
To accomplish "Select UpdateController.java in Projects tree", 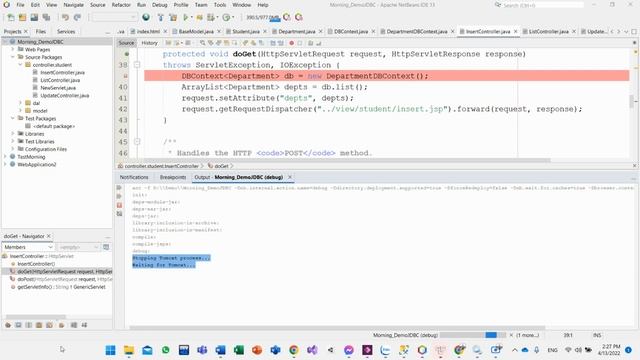I will click(64, 96).
